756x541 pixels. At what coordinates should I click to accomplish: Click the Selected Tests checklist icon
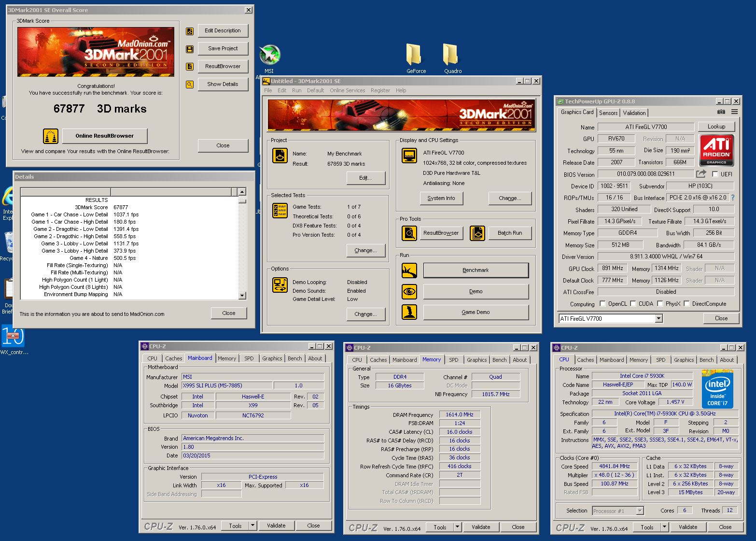[280, 210]
